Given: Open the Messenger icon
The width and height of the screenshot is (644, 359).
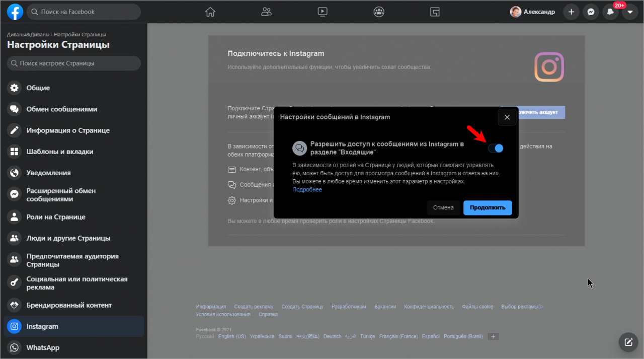Looking at the screenshot, I should tap(591, 12).
